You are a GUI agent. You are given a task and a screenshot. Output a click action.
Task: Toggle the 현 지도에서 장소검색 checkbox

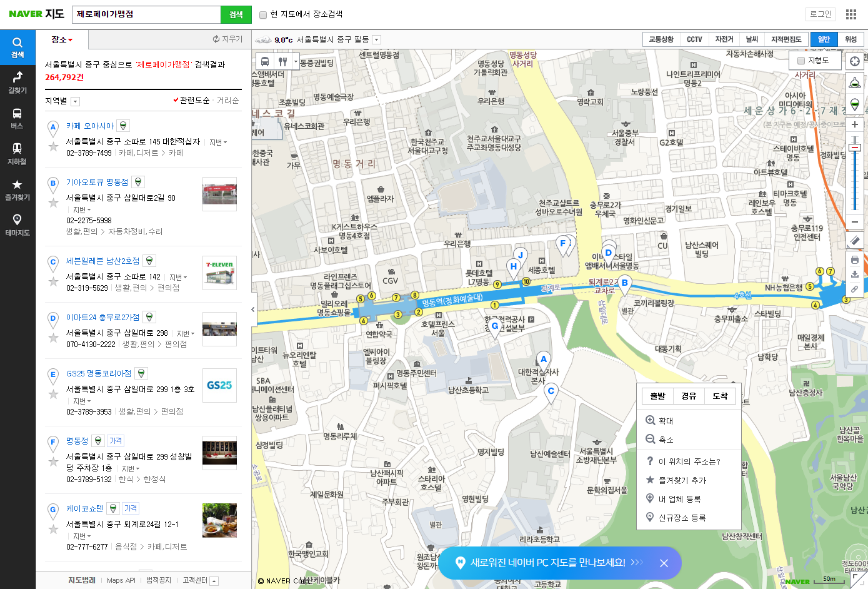263,14
